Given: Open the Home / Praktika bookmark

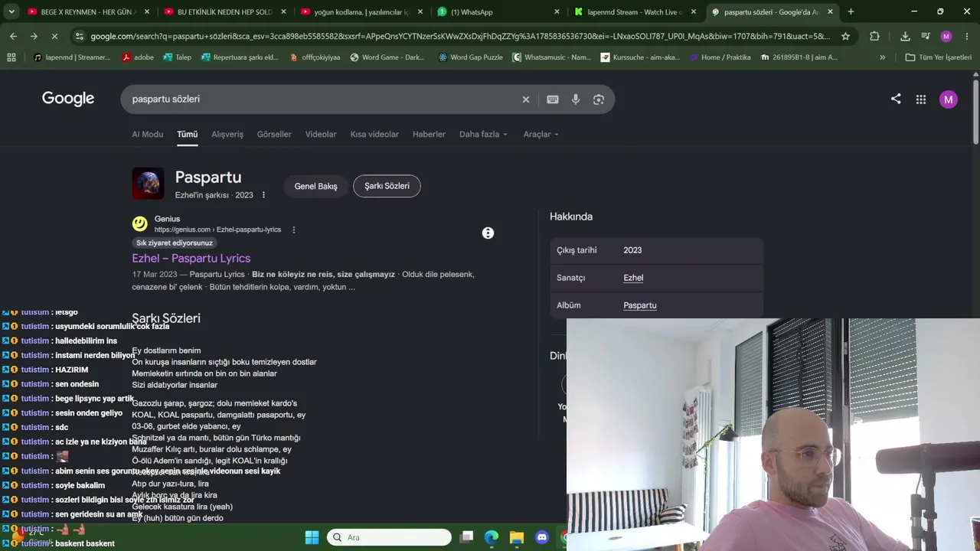Looking at the screenshot, I should coord(720,57).
